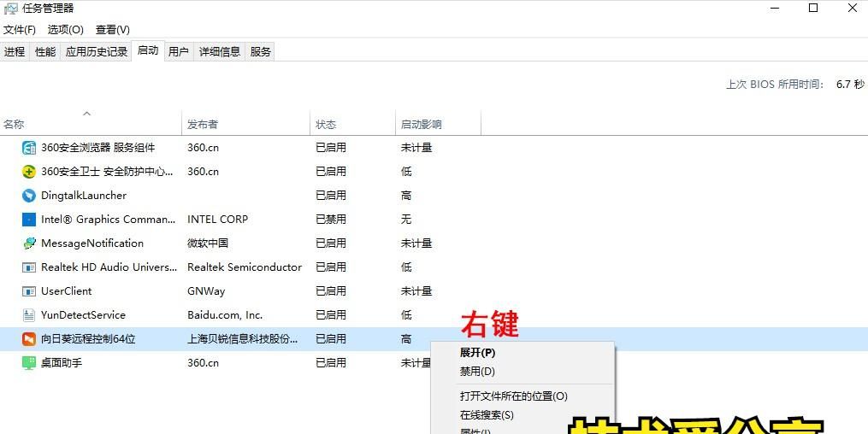Select the 360安全浏览器 服务组件 row name
Image resolution: width=868 pixels, height=434 pixels.
(x=98, y=148)
